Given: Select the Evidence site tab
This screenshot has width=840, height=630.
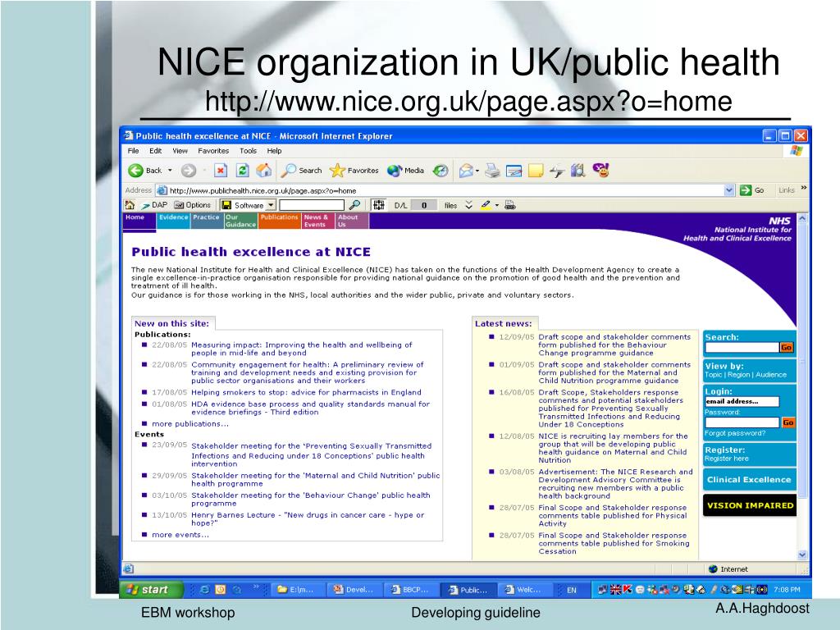Looking at the screenshot, I should (x=173, y=221).
